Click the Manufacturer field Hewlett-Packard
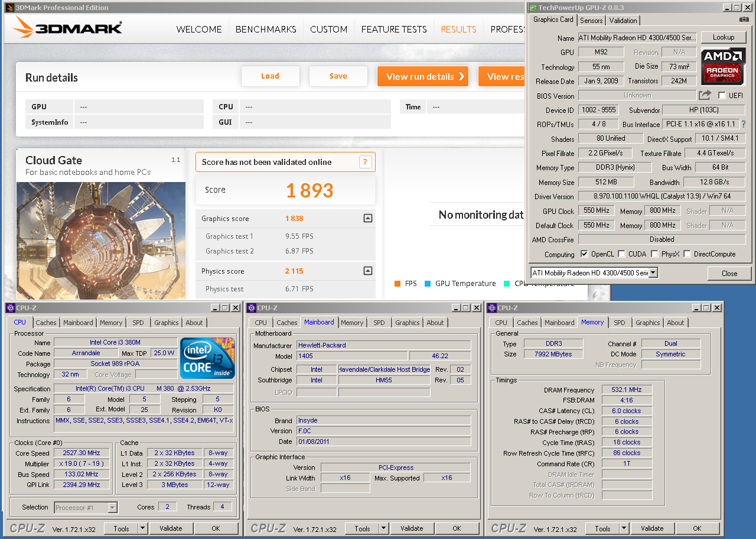Image resolution: width=756 pixels, height=539 pixels. click(384, 345)
